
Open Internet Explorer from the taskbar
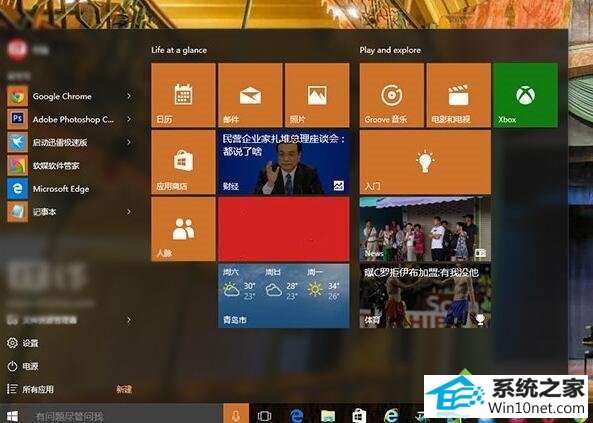point(391,416)
